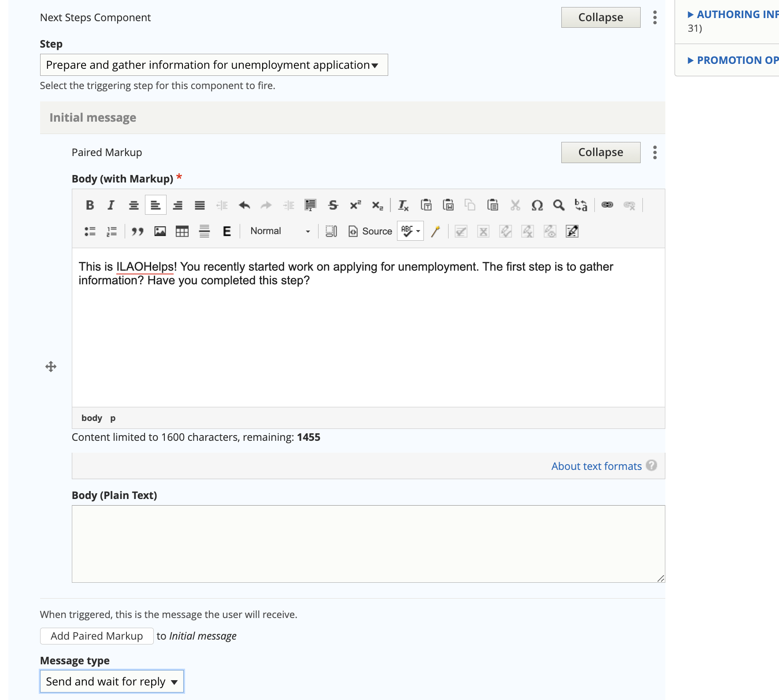
Task: Open the spell check ABC dropdown
Action: pyautogui.click(x=410, y=231)
